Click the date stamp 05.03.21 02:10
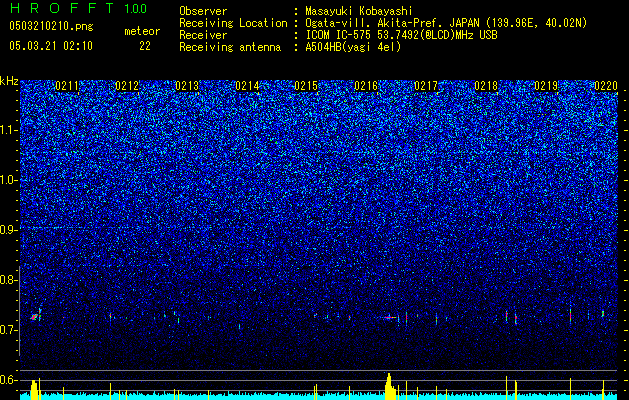 pyautogui.click(x=51, y=46)
